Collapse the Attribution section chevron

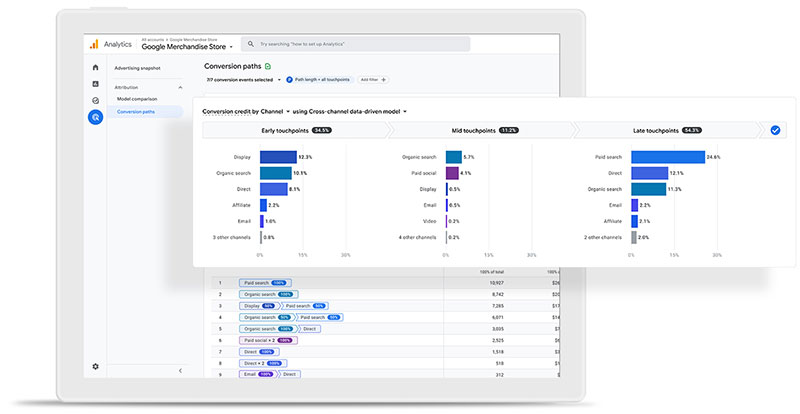click(x=180, y=88)
